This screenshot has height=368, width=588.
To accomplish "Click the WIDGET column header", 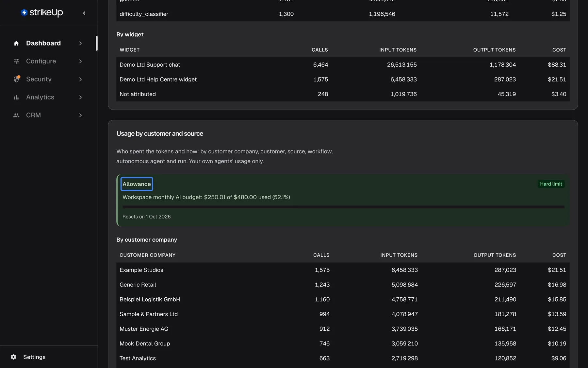I will point(130,50).
